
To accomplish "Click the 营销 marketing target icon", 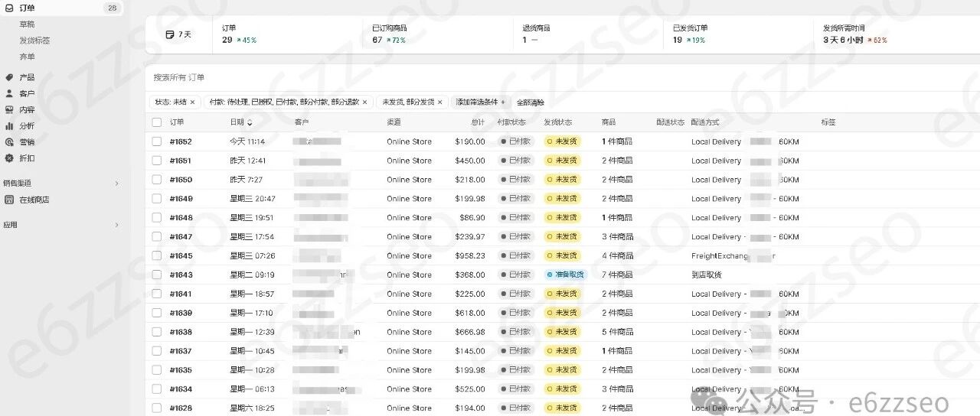I will (9, 141).
